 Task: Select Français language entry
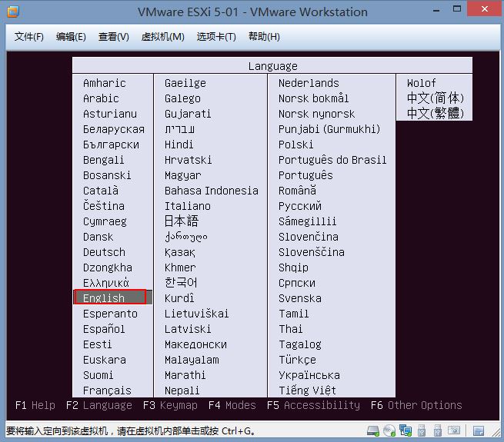tap(107, 390)
